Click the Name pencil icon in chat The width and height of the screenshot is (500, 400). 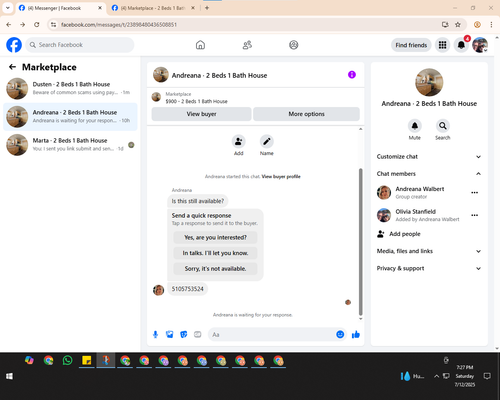(x=267, y=142)
